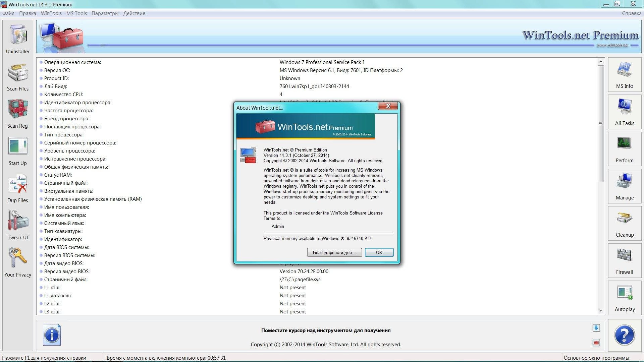Open the Scan Files tool

pos(18,76)
